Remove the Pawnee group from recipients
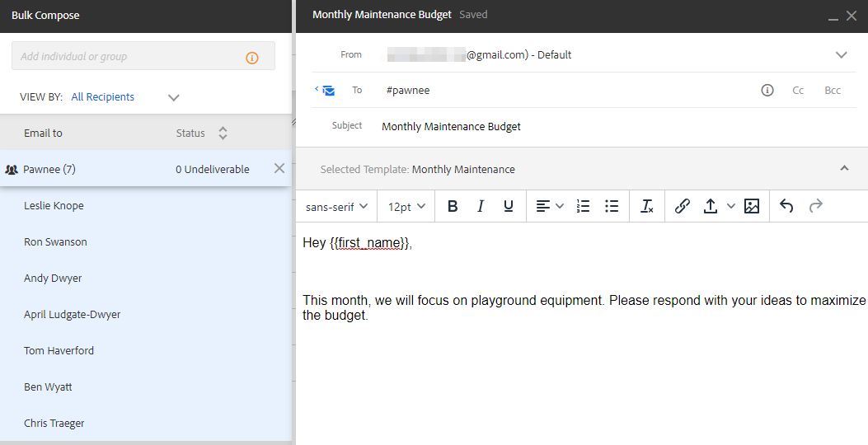The height and width of the screenshot is (445, 868). (279, 169)
